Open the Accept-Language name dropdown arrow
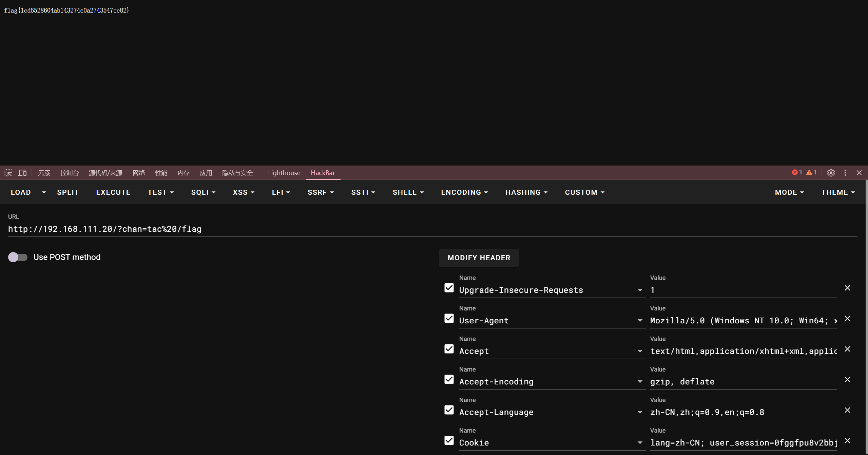The image size is (868, 455). point(640,412)
